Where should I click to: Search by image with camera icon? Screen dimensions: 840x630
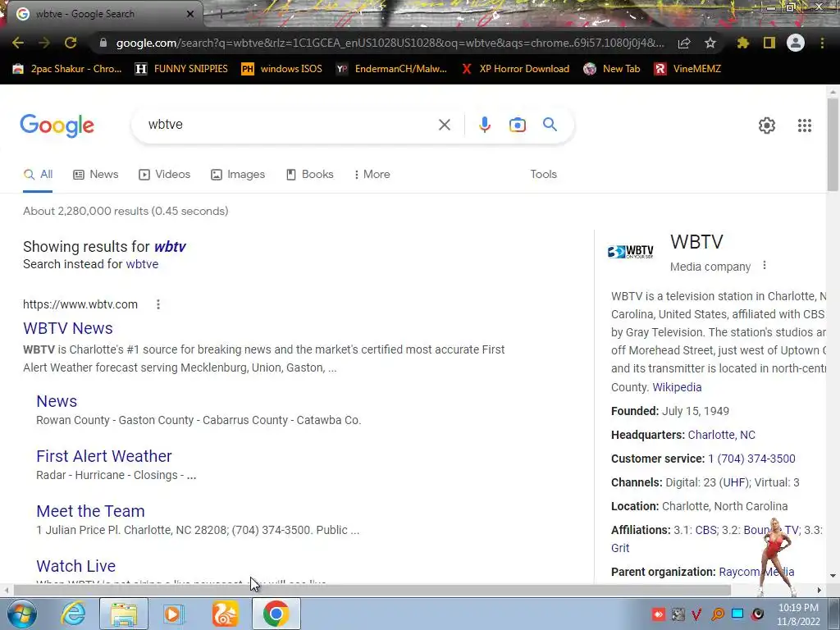point(517,125)
